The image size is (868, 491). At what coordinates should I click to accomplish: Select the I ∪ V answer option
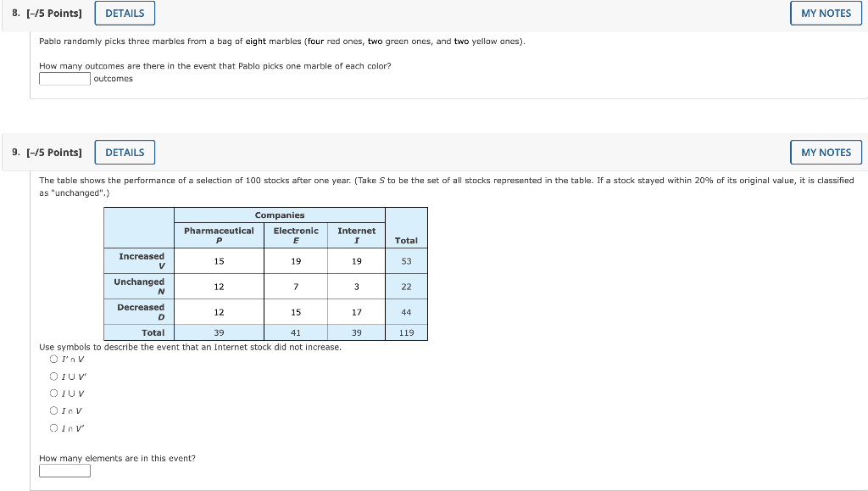click(x=53, y=393)
